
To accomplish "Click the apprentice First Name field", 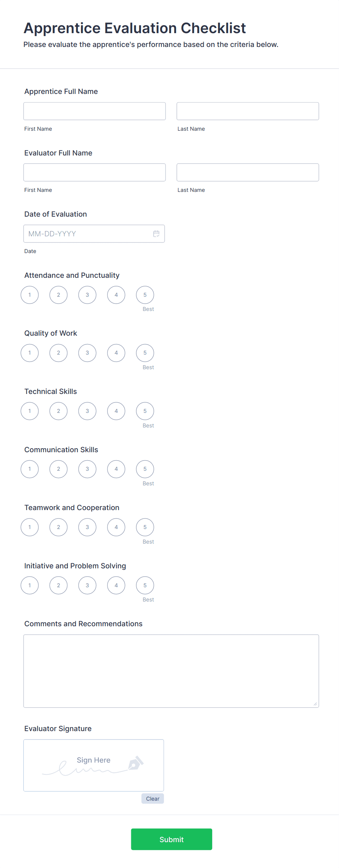I will 94,111.
